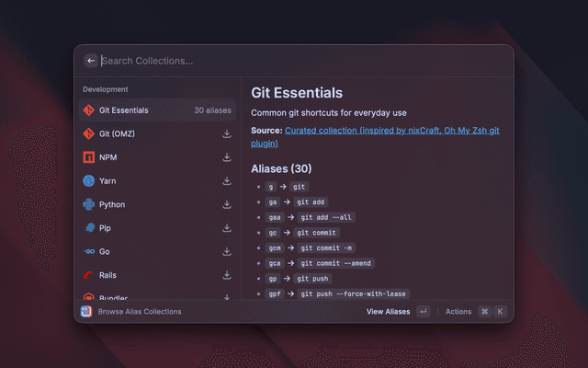Download the NPM alias collection
Screen dimensions: 588x368
227,157
